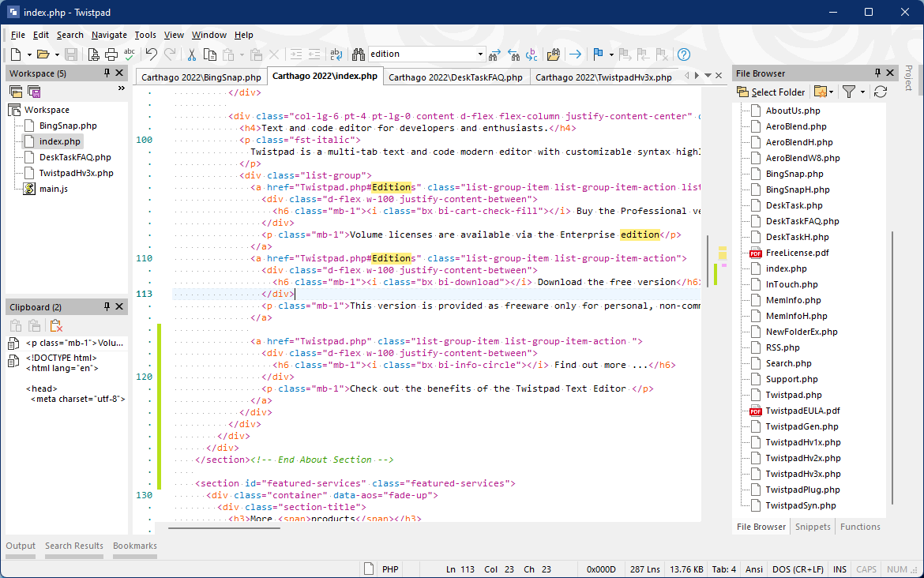The width and height of the screenshot is (924, 578).
Task: Open TwistpadEULA.pdf in File Browser
Action: point(802,411)
